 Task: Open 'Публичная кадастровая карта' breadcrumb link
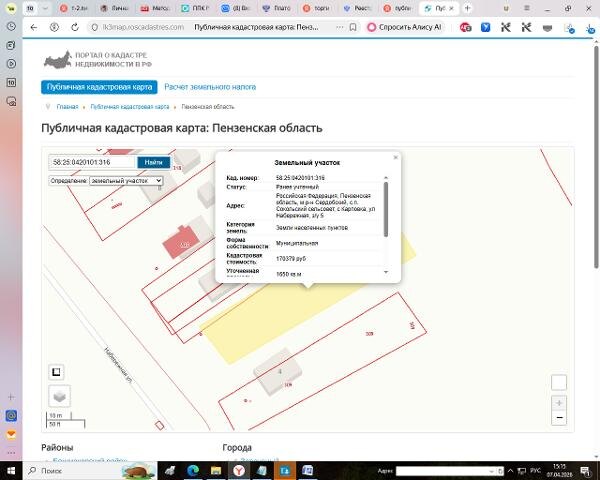pos(130,107)
